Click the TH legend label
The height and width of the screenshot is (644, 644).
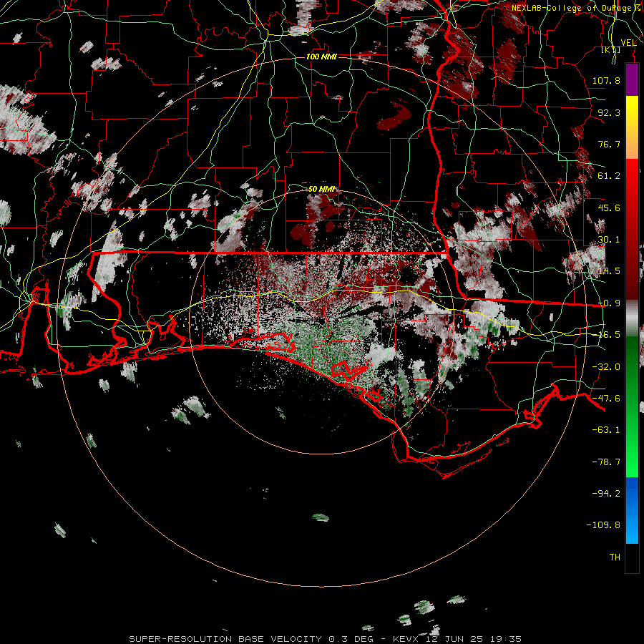pyautogui.click(x=615, y=557)
